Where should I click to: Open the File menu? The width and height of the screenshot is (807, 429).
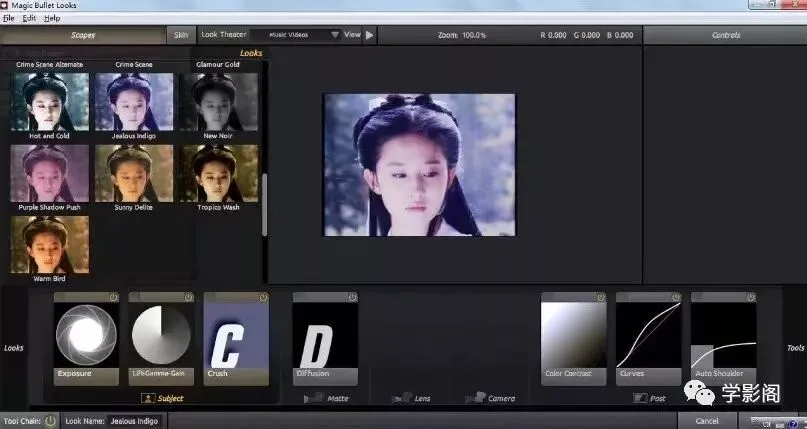pyautogui.click(x=9, y=18)
